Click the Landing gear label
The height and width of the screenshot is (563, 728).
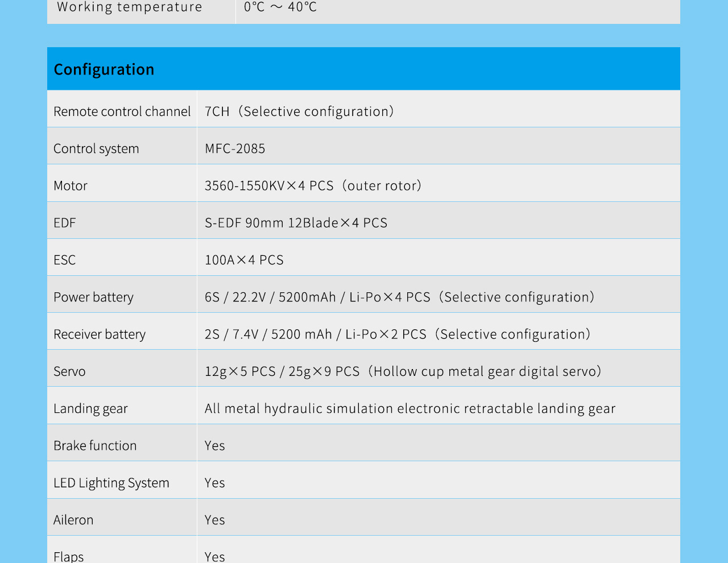[90, 408]
